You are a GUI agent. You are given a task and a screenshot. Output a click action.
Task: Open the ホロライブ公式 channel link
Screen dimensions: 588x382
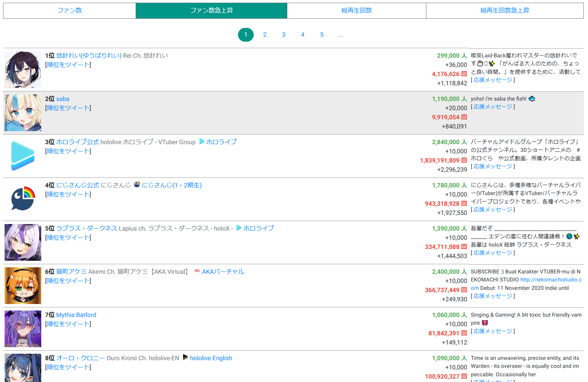pos(78,142)
